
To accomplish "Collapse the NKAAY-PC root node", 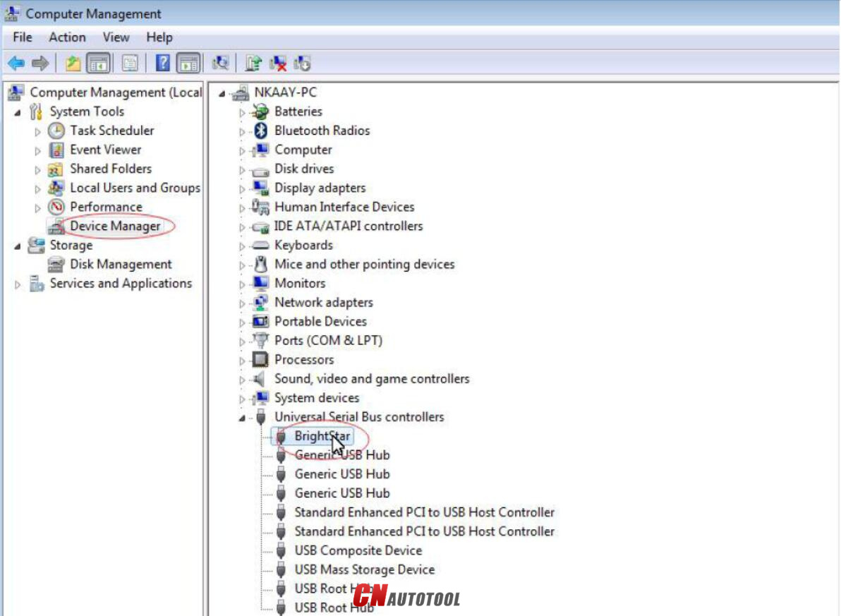I will point(222,94).
